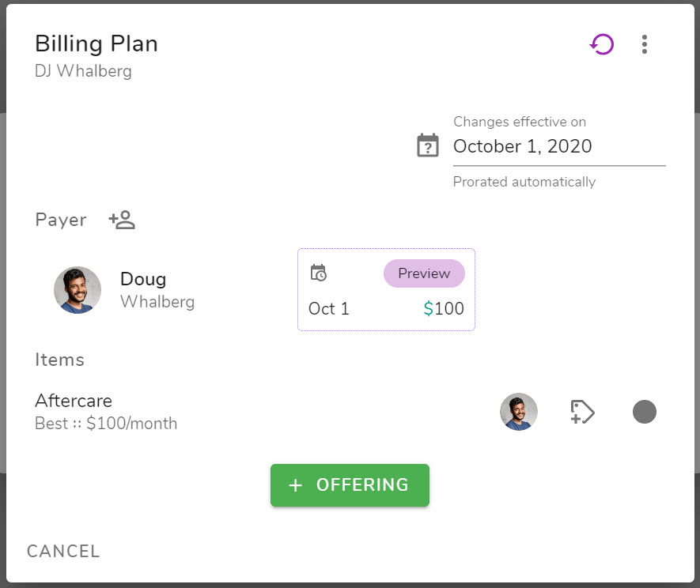
Task: Open the three-dot more options menu
Action: click(644, 44)
